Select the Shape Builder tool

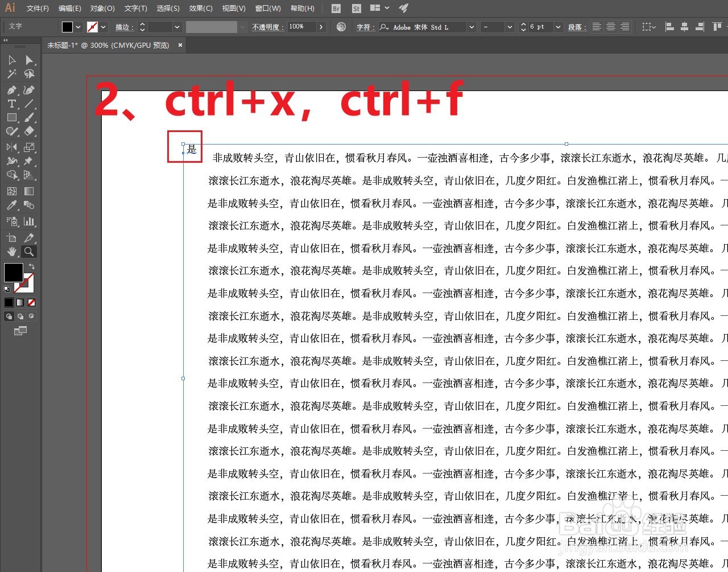[x=11, y=175]
